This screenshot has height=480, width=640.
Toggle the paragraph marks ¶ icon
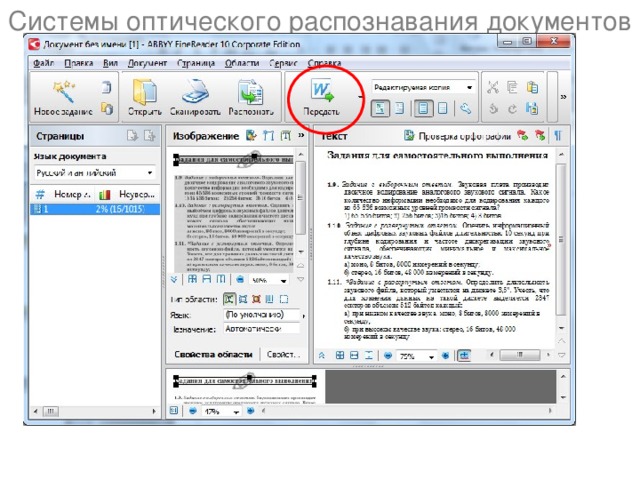click(558, 136)
